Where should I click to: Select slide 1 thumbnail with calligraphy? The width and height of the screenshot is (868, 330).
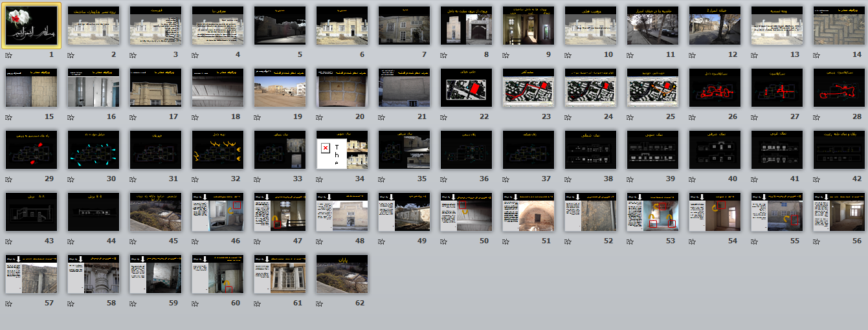pyautogui.click(x=32, y=25)
